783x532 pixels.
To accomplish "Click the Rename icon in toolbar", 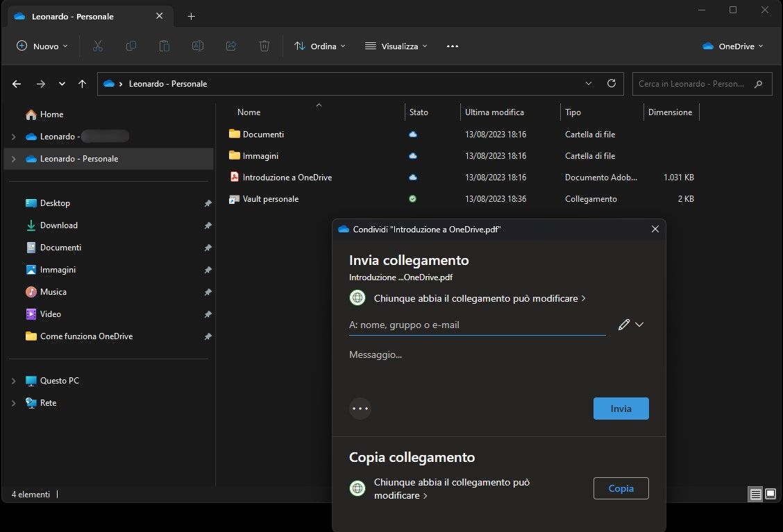I will [198, 46].
